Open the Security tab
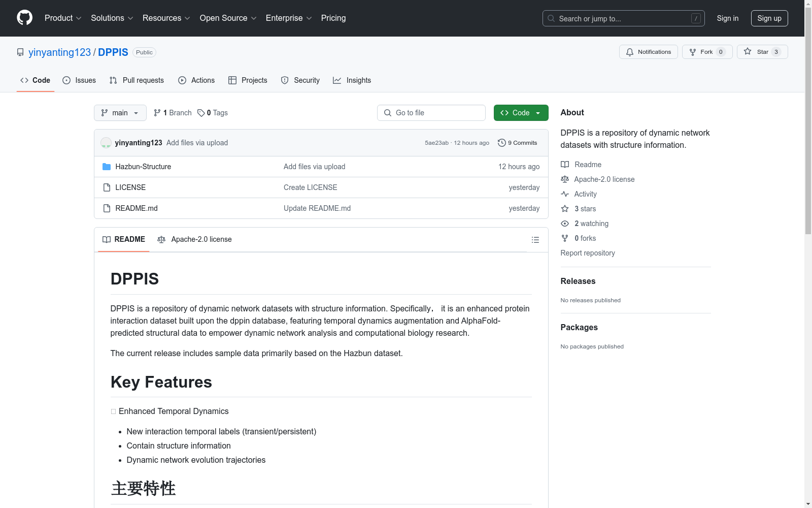Viewport: 812px width, 508px height. [x=300, y=80]
